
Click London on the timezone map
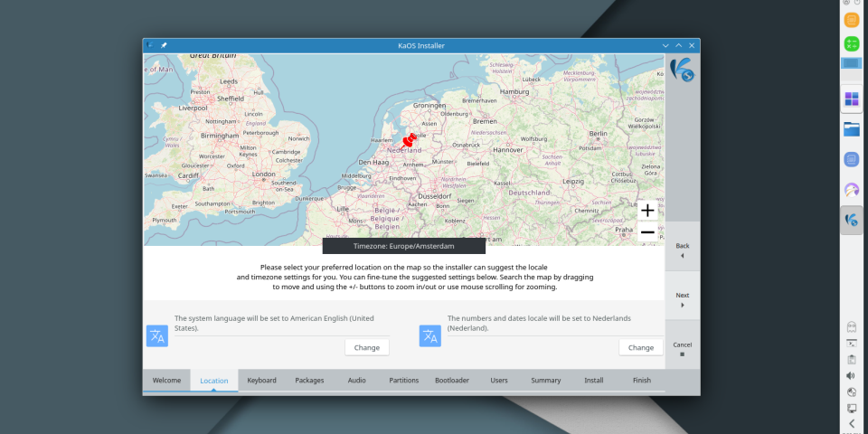(x=263, y=174)
